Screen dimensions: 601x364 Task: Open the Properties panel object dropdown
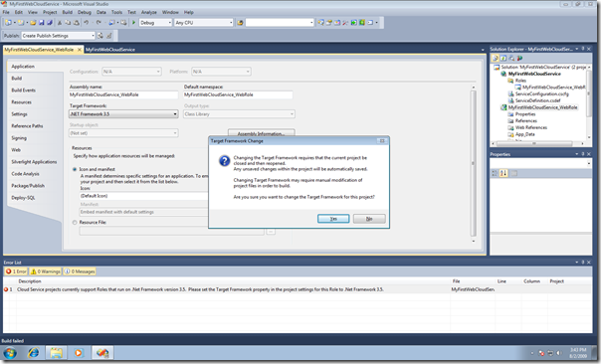point(541,164)
